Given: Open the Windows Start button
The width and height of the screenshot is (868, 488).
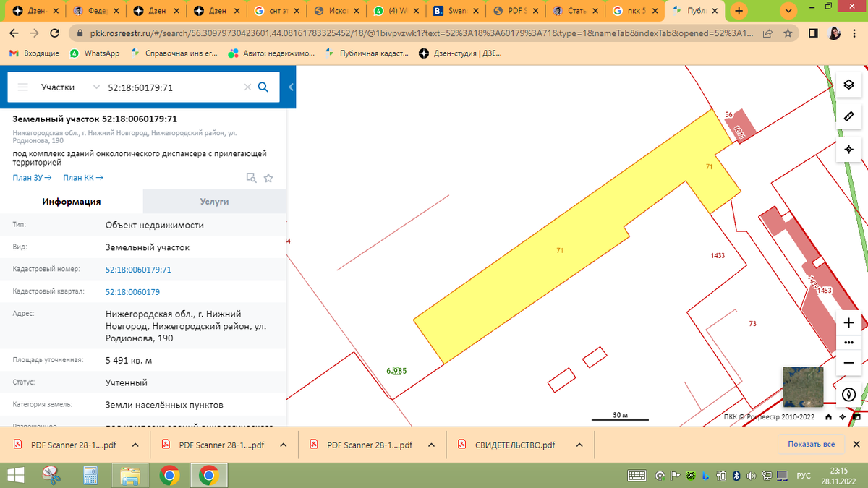Looking at the screenshot, I should (15, 476).
